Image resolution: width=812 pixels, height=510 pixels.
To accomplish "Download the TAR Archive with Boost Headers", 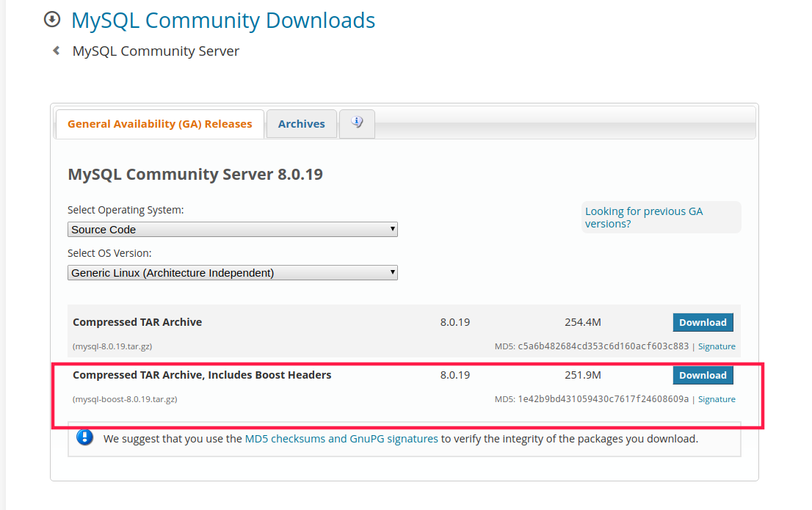I will coord(703,375).
